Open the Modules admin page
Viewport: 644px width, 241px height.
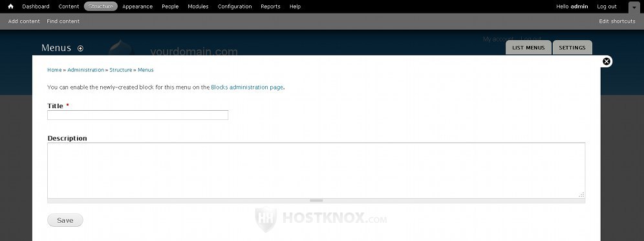[x=198, y=6]
